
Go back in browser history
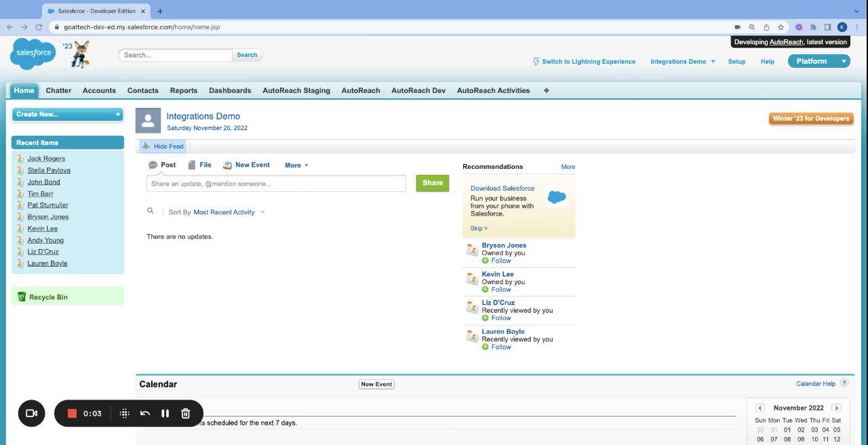9,27
